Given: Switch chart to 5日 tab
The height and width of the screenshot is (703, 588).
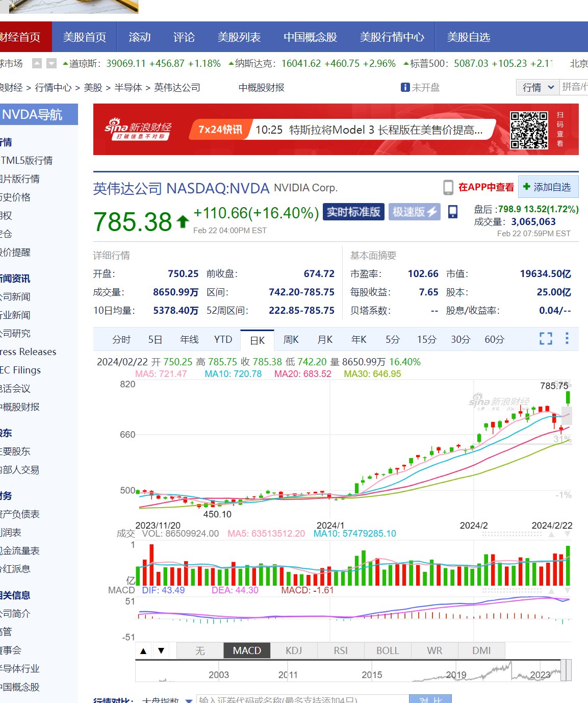Looking at the screenshot, I should pyautogui.click(x=155, y=339).
